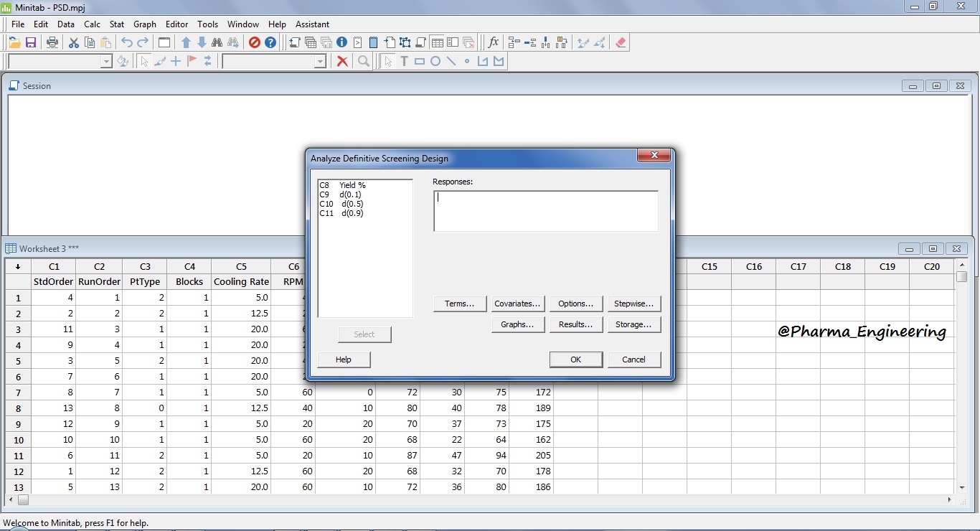
Task: Open the Find dialog with binoculars icon
Action: 217,42
